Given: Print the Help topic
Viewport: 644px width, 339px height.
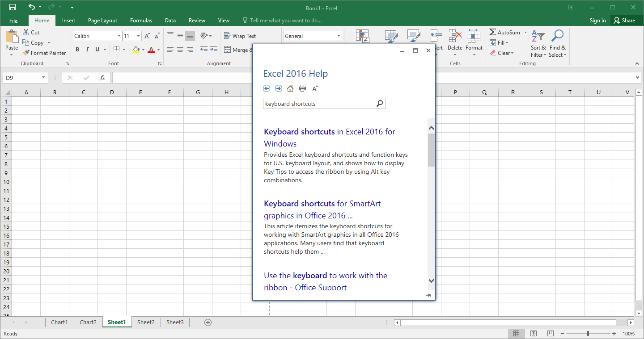Looking at the screenshot, I should [302, 88].
